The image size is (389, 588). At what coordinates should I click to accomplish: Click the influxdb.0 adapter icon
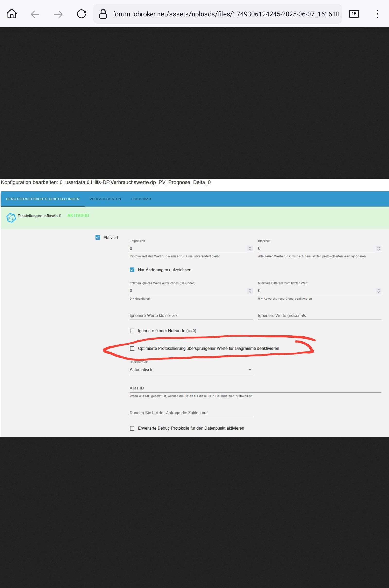[11, 218]
